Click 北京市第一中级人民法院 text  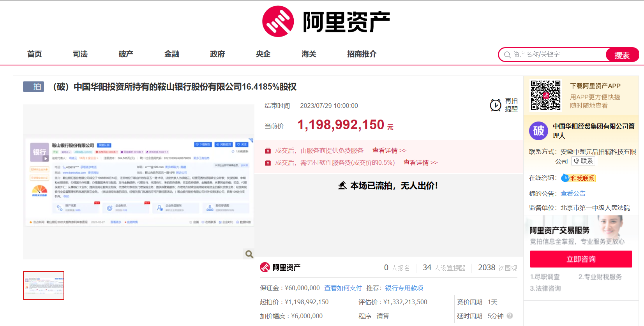595,208
